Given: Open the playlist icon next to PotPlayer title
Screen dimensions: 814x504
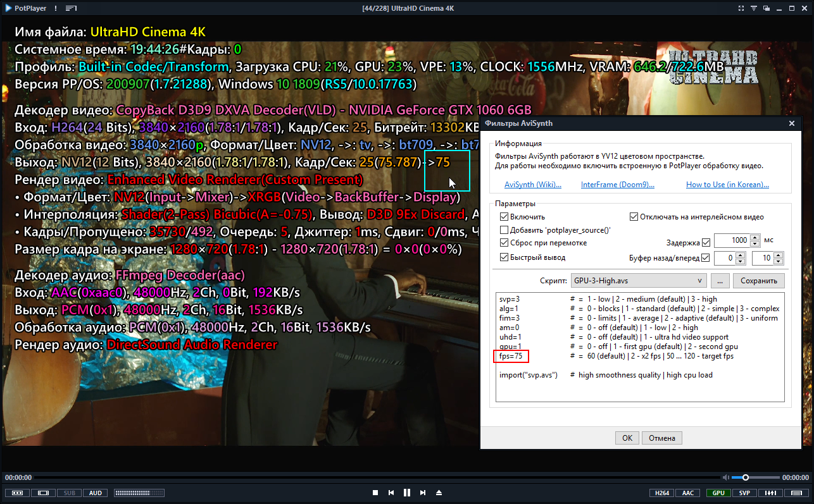Looking at the screenshot, I should 70,8.
